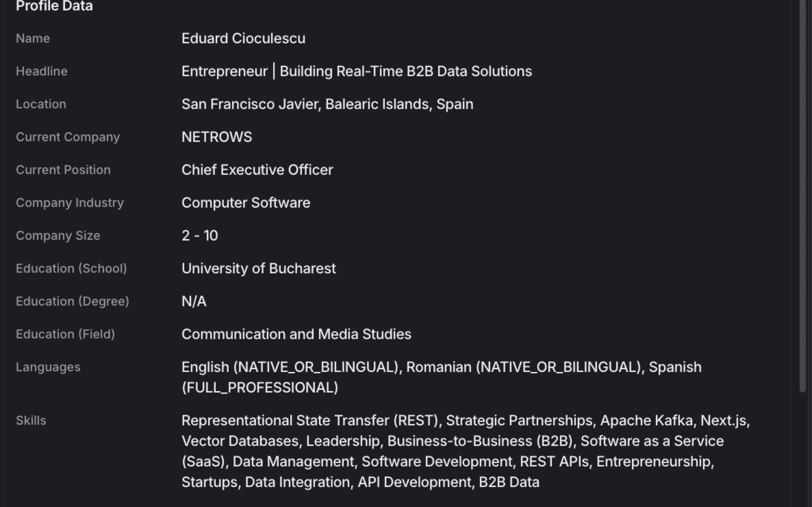Click the Education (Field) label
This screenshot has width=812, height=507.
point(65,334)
